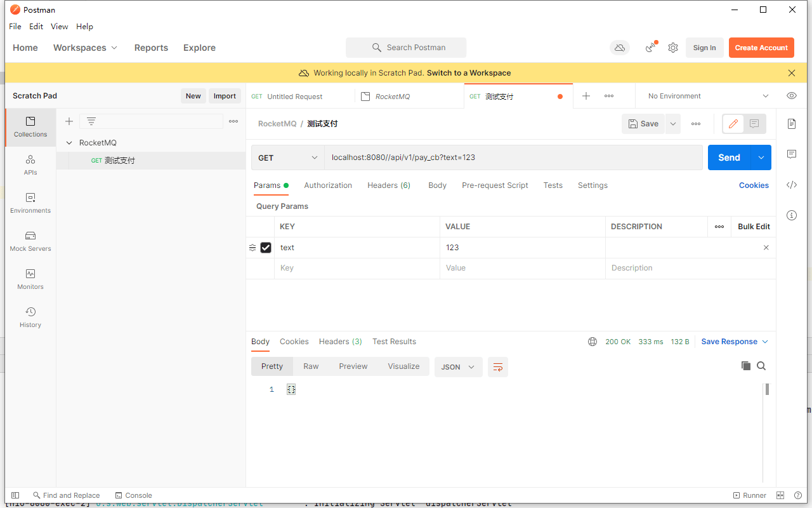
Task: Open the Monitors sidebar panel
Action: pos(30,279)
